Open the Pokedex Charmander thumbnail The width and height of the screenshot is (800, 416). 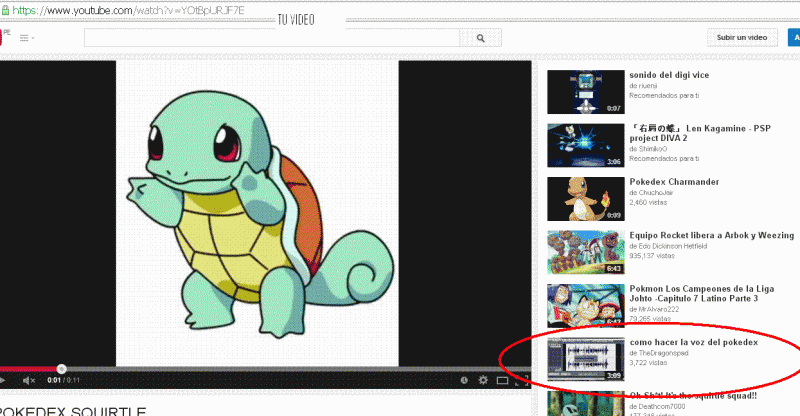click(586, 199)
